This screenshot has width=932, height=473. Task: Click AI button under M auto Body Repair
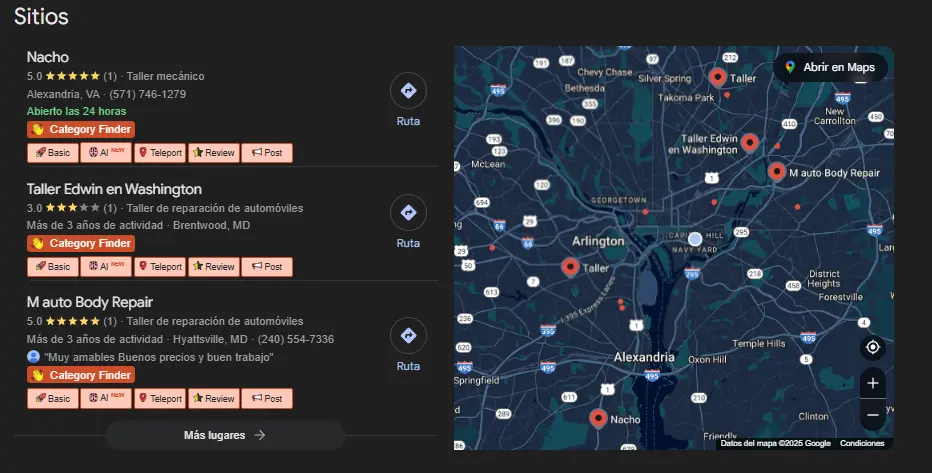coord(106,399)
